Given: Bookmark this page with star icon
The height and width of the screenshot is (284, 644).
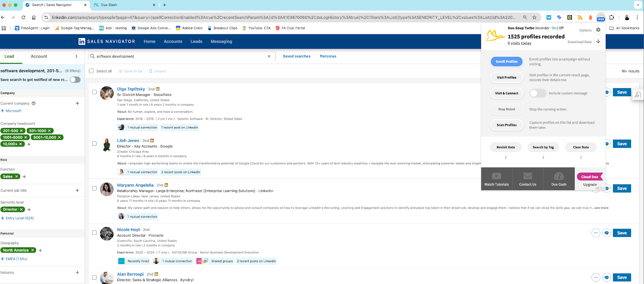Looking at the screenshot, I should point(535,17).
